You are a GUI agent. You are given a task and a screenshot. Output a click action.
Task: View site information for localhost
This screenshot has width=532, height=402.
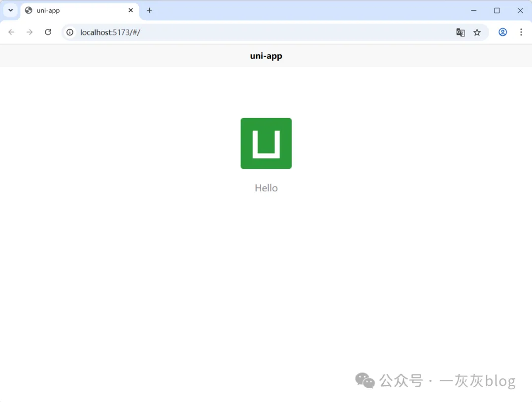click(x=70, y=32)
